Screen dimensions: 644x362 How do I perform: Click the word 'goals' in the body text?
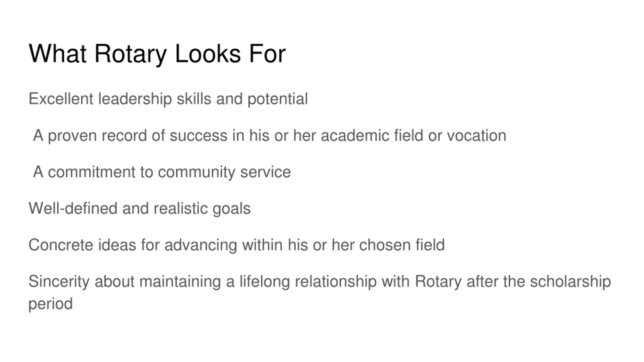click(231, 208)
